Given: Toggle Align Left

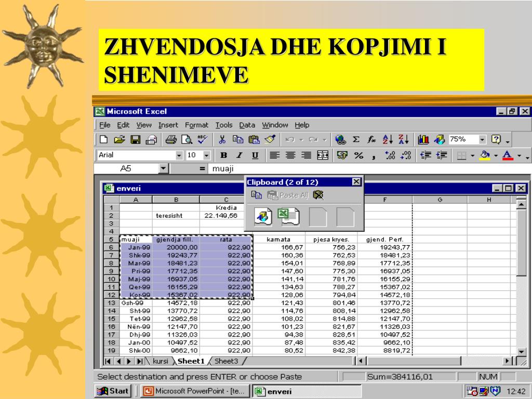Looking at the screenshot, I should (274, 155).
